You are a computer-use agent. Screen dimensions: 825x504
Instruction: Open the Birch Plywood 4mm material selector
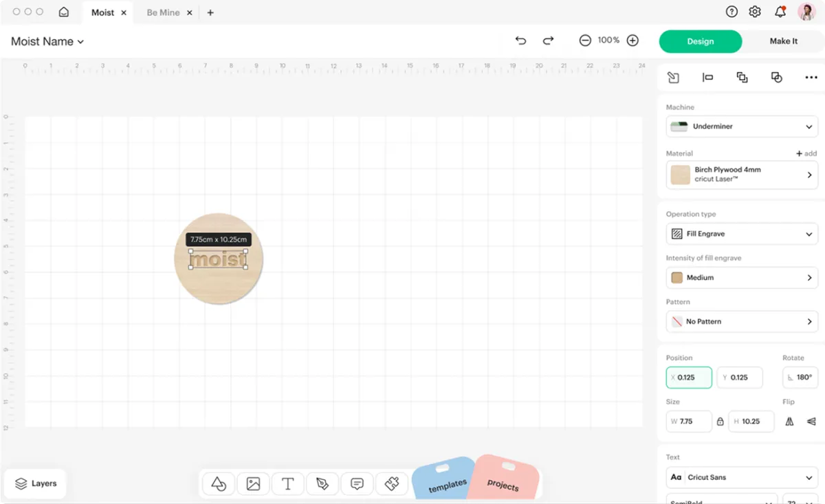click(742, 175)
